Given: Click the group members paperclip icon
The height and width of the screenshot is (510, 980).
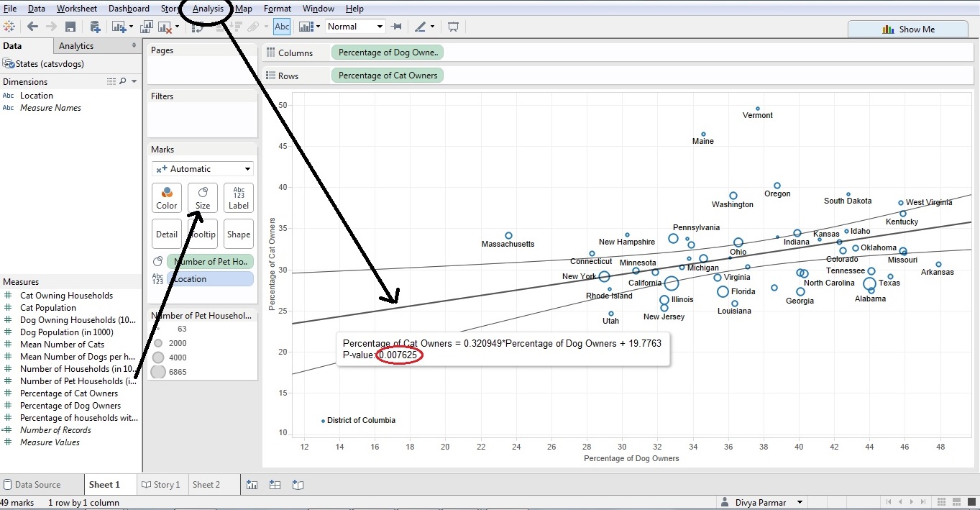Looking at the screenshot, I should click(x=252, y=27).
